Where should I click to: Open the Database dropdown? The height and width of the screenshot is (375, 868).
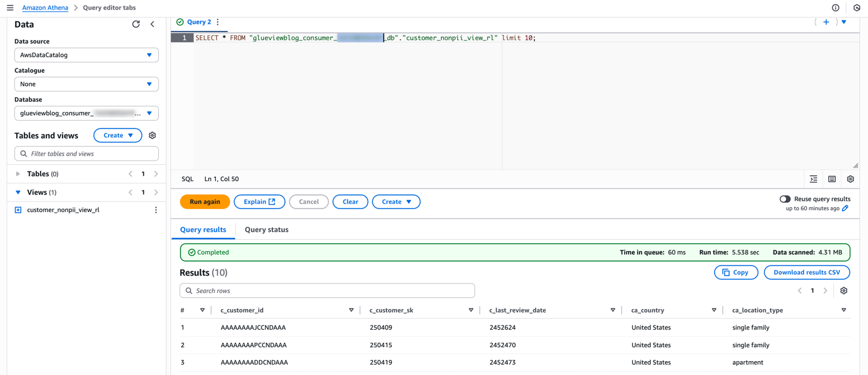point(87,113)
